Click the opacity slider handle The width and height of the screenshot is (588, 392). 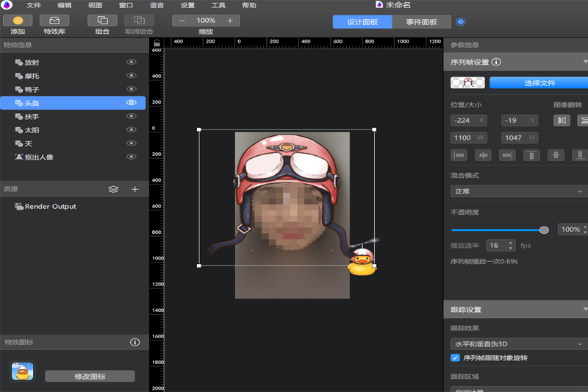point(544,230)
